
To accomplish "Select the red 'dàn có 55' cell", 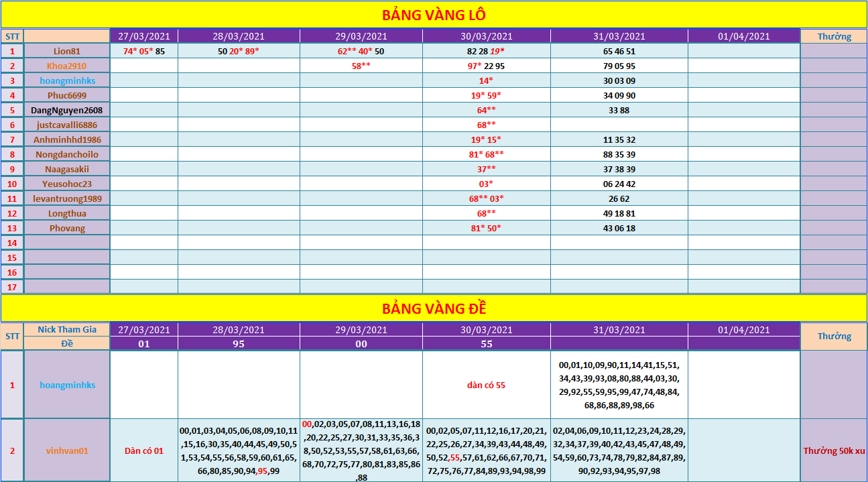I will tap(486, 385).
